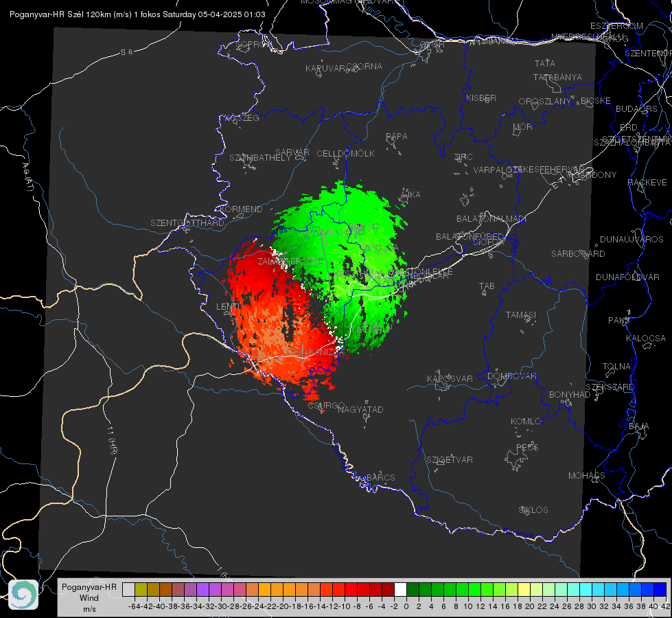Click the BALATONFÜRED city label
This screenshot has height=618, width=672.
coord(470,236)
